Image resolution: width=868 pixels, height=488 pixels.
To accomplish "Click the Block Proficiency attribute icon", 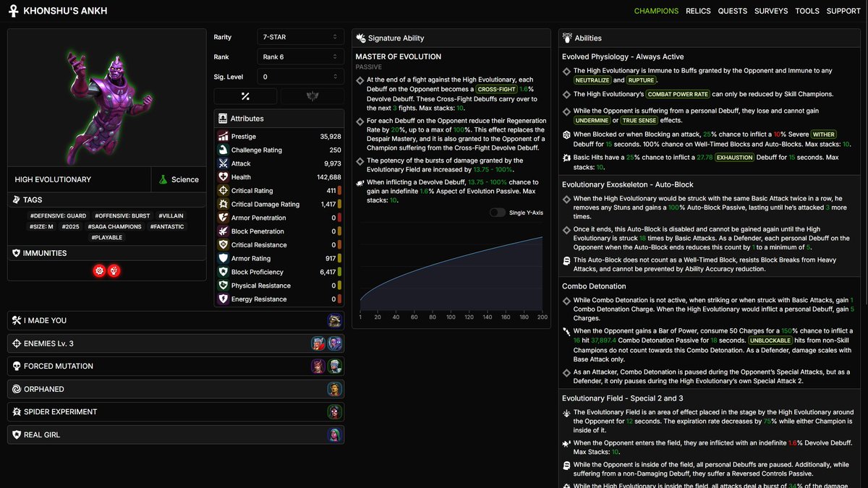I will 224,272.
